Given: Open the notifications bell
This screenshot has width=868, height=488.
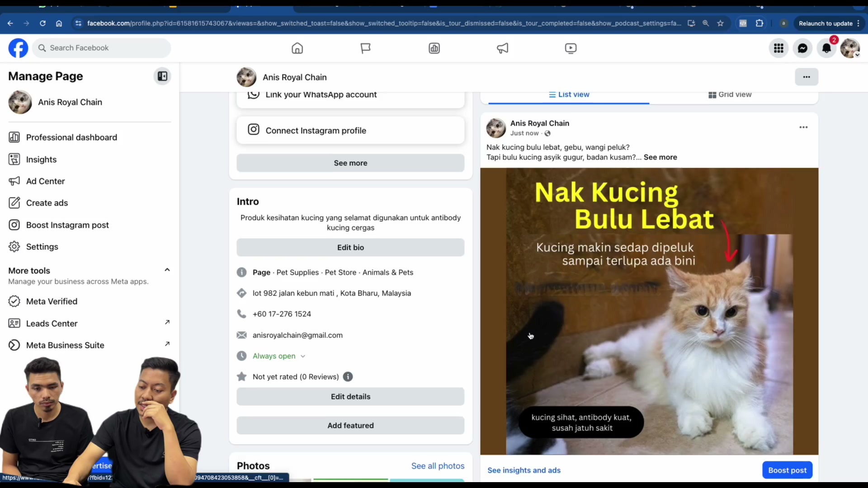Looking at the screenshot, I should pos(826,48).
